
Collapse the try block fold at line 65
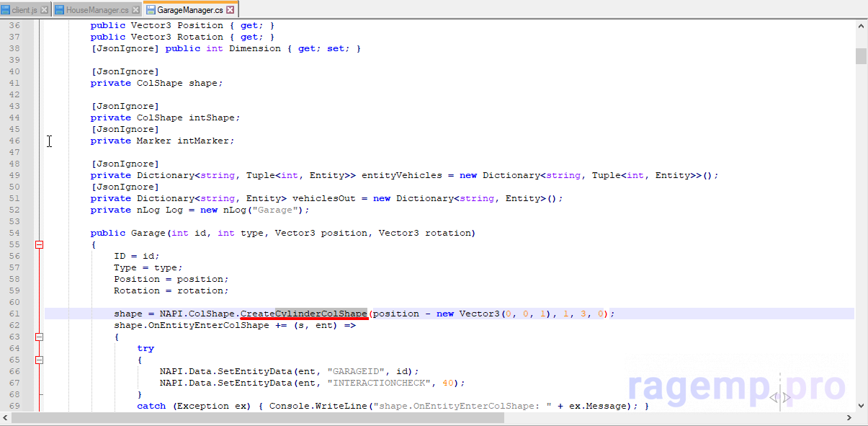coord(39,360)
